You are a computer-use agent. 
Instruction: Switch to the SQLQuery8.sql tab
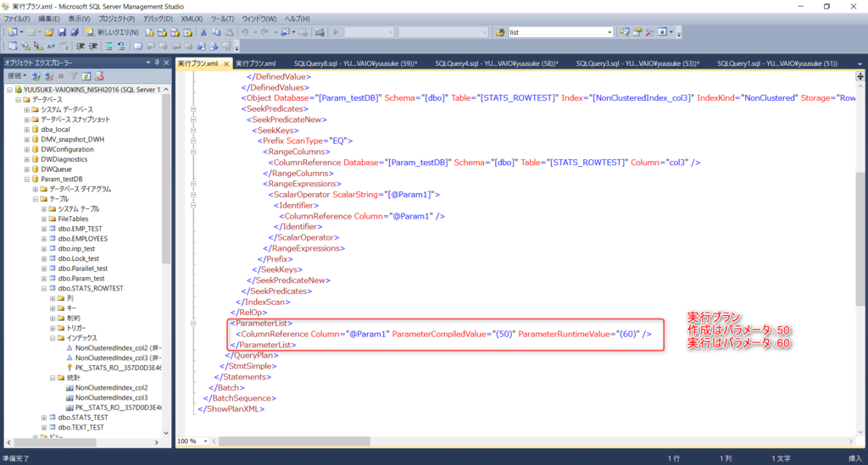click(x=355, y=64)
